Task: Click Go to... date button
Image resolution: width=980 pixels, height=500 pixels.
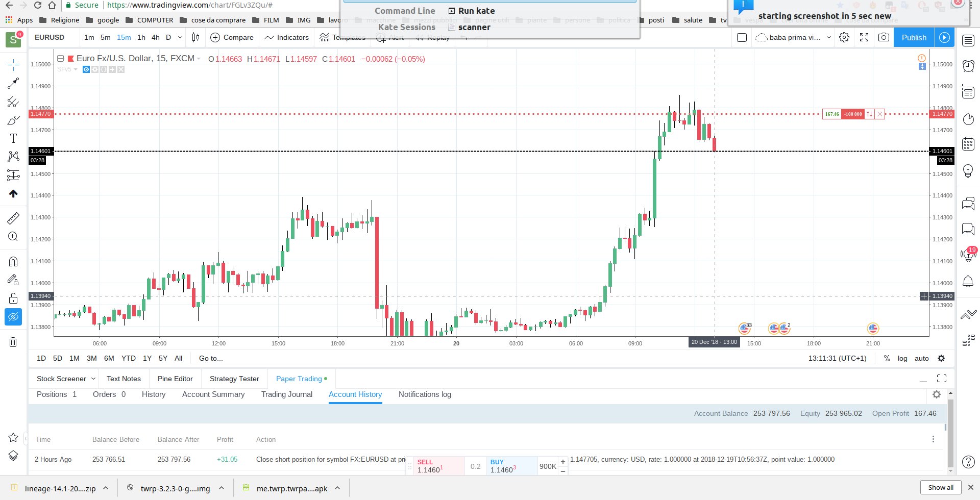Action: 211,358
